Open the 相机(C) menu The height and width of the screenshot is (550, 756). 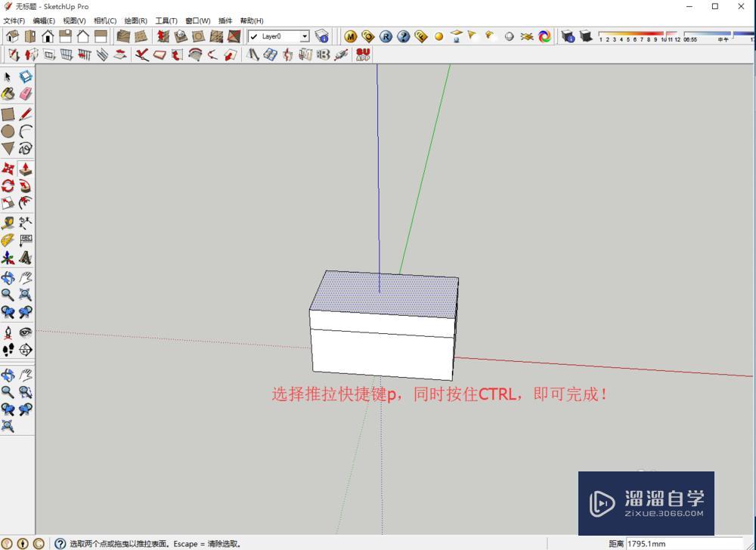[x=105, y=20]
